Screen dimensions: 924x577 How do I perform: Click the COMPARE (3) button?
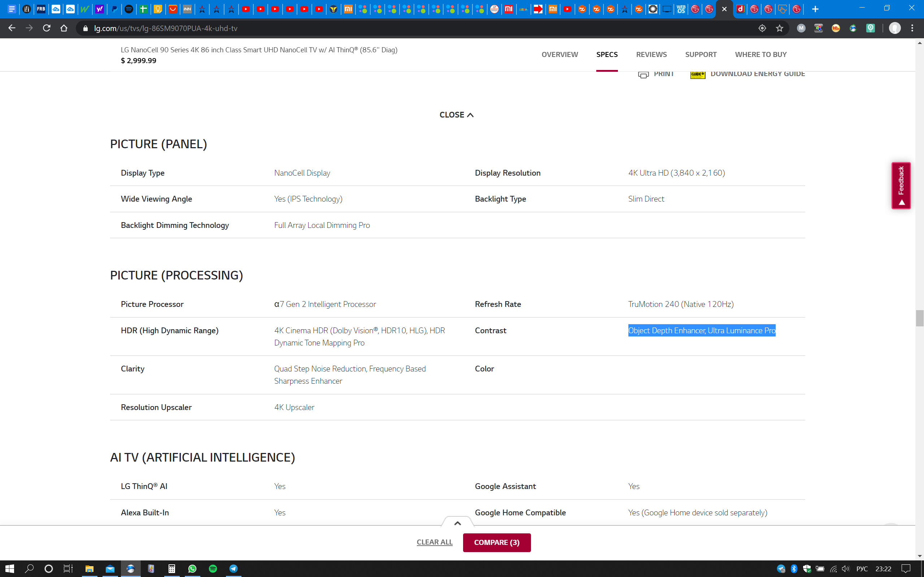497,542
